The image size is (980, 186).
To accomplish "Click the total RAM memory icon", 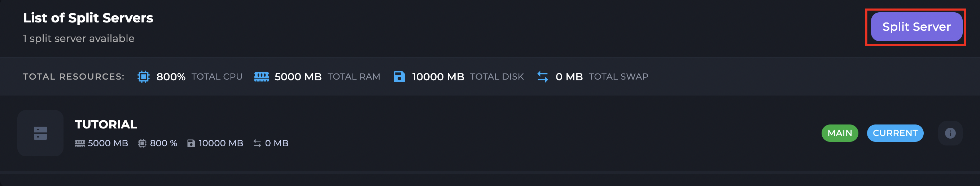I will (x=261, y=77).
